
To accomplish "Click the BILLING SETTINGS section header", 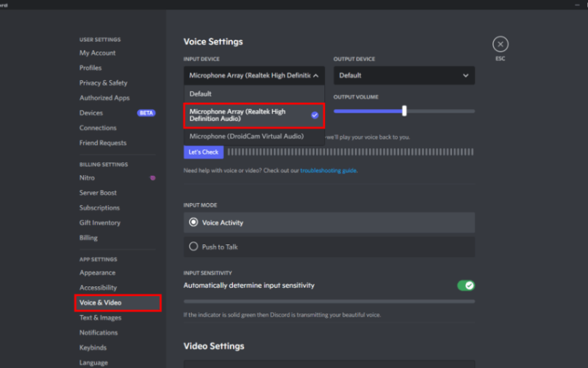I will 104,164.
